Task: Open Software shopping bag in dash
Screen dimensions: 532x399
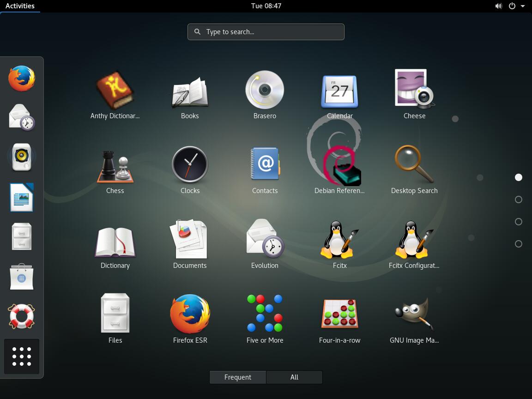Action: (x=22, y=277)
